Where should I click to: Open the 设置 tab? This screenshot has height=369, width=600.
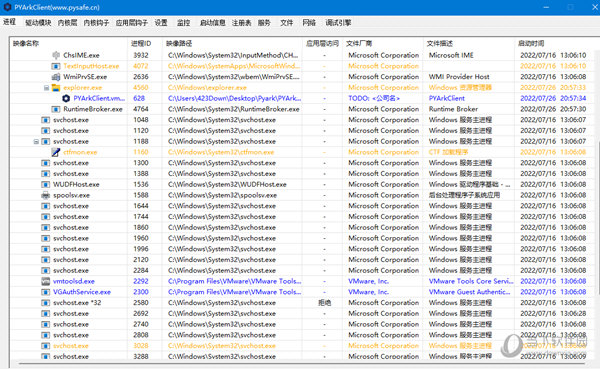(161, 23)
